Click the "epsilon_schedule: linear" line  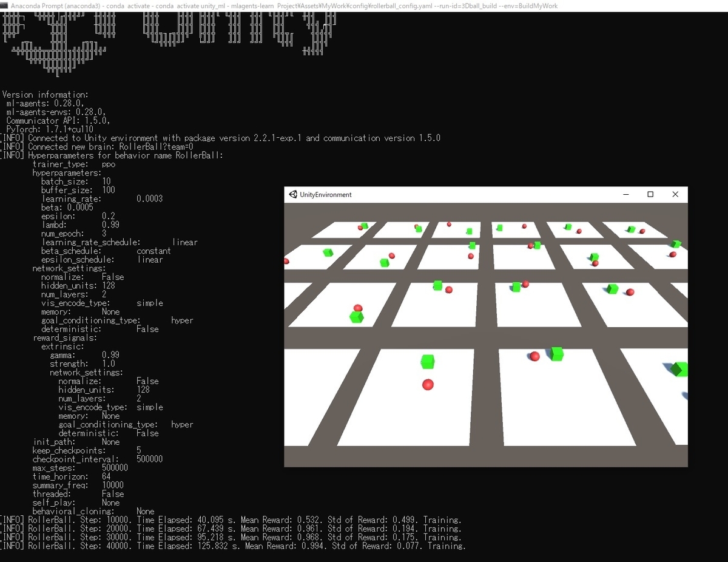tap(102, 260)
